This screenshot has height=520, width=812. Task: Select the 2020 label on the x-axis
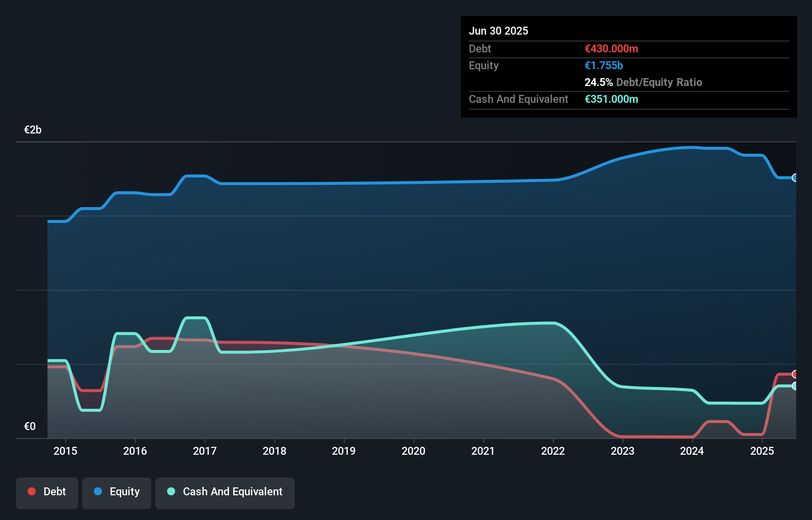click(413, 451)
